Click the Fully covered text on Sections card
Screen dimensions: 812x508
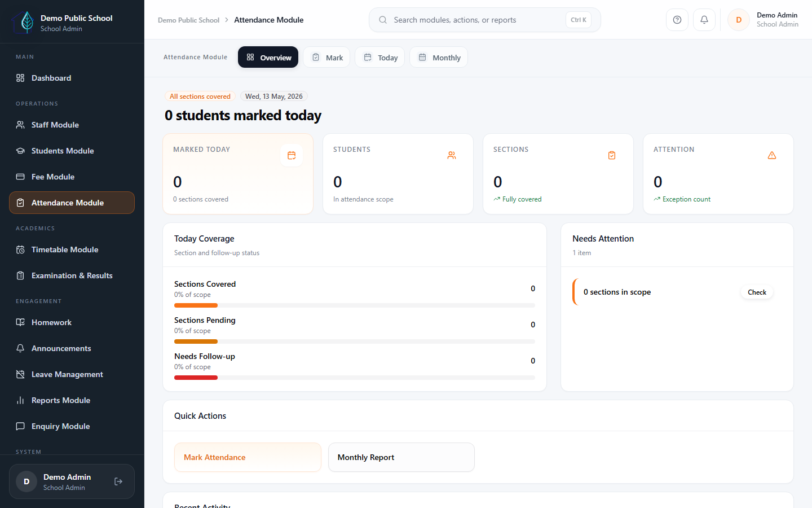click(x=522, y=199)
